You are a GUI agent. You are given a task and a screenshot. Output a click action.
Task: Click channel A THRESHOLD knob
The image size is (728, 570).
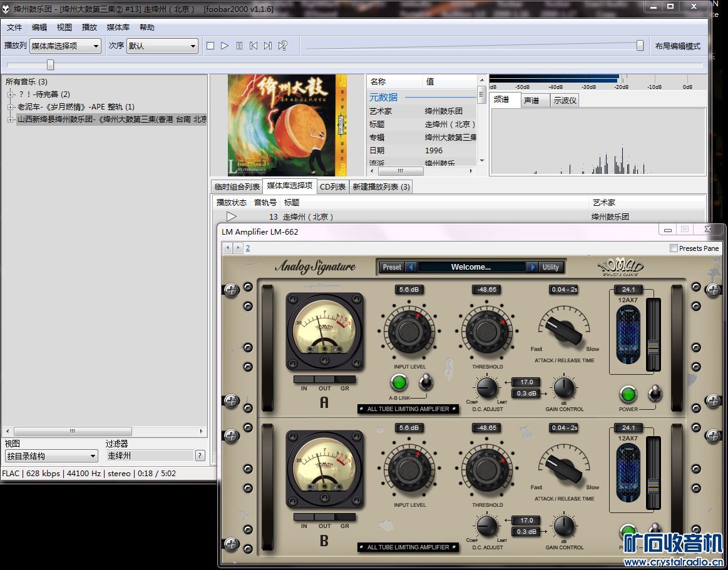487,332
